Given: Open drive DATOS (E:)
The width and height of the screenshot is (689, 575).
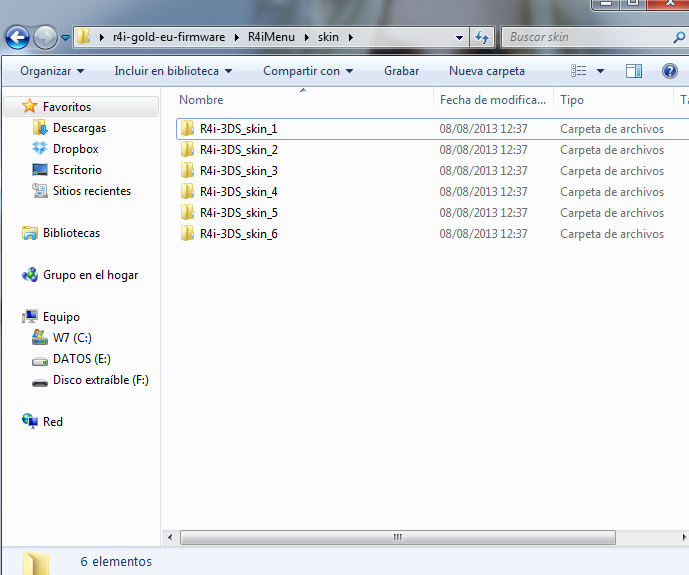Looking at the screenshot, I should (x=82, y=359).
